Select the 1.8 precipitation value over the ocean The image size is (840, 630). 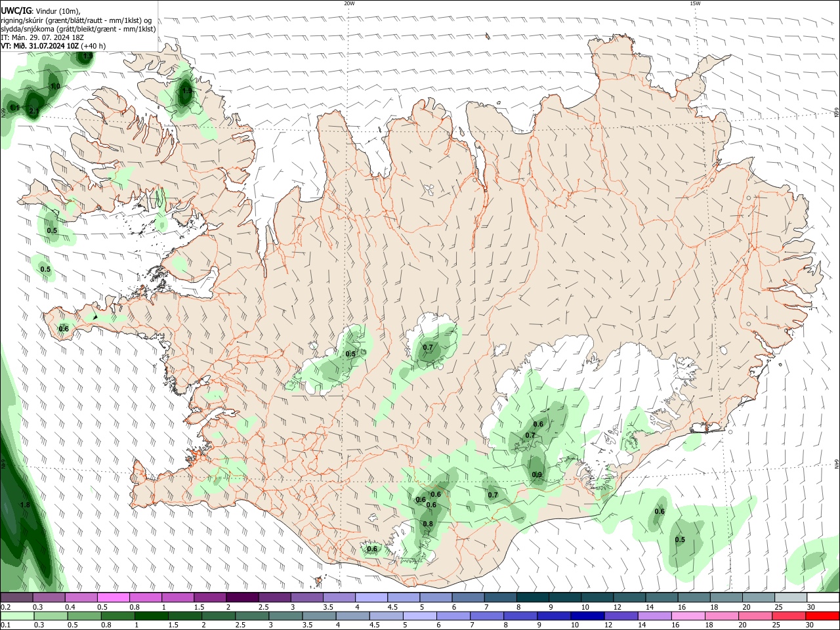25,505
